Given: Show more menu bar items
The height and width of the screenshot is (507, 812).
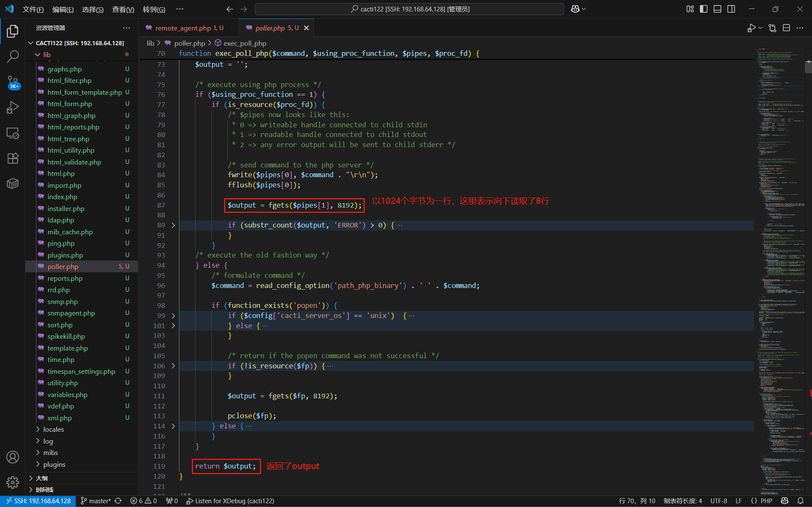Looking at the screenshot, I should 180,9.
